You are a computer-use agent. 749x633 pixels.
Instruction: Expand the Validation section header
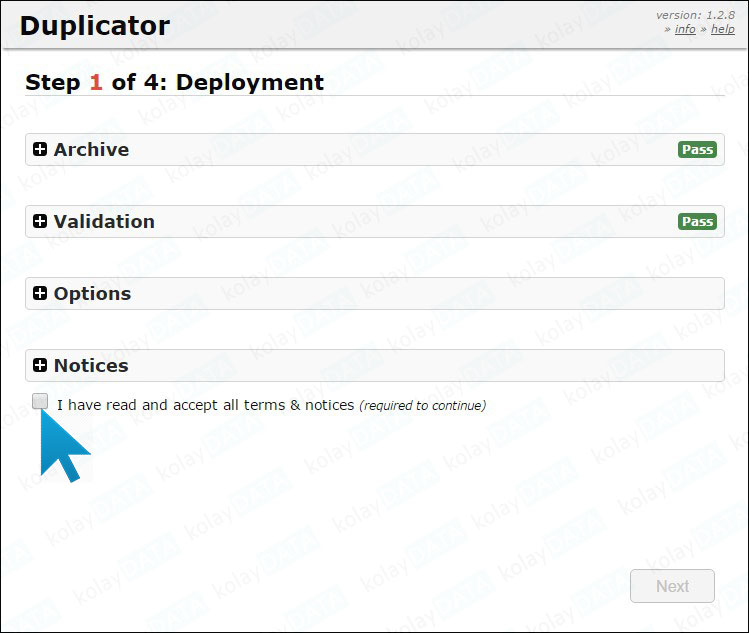[x=104, y=222]
